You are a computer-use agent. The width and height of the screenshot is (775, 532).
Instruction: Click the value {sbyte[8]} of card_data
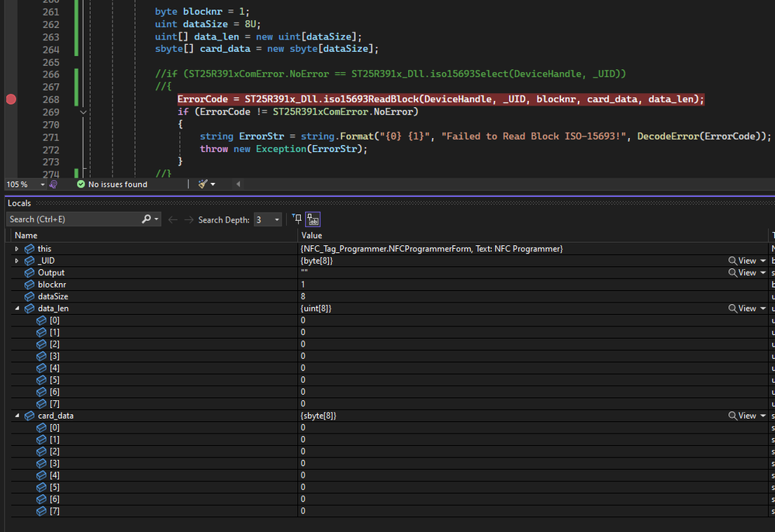(x=318, y=416)
